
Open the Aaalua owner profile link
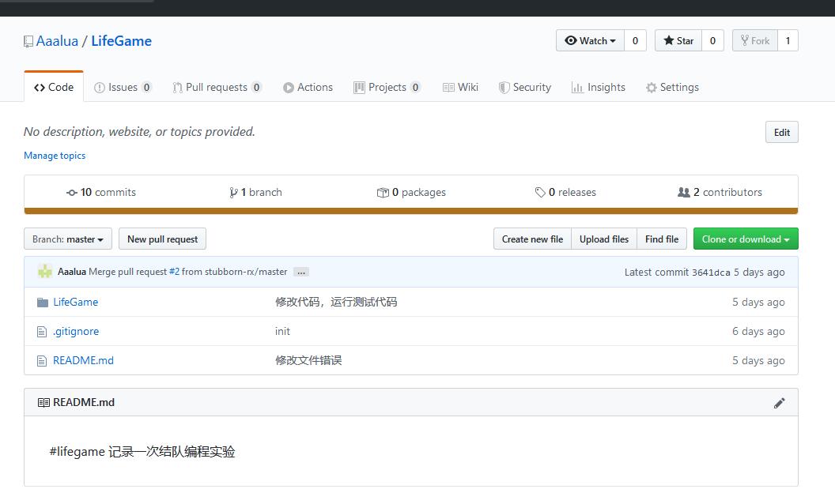pos(57,41)
